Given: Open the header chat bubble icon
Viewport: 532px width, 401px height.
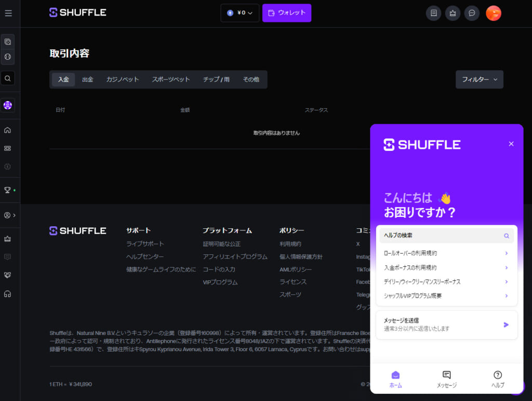Looking at the screenshot, I should point(472,13).
